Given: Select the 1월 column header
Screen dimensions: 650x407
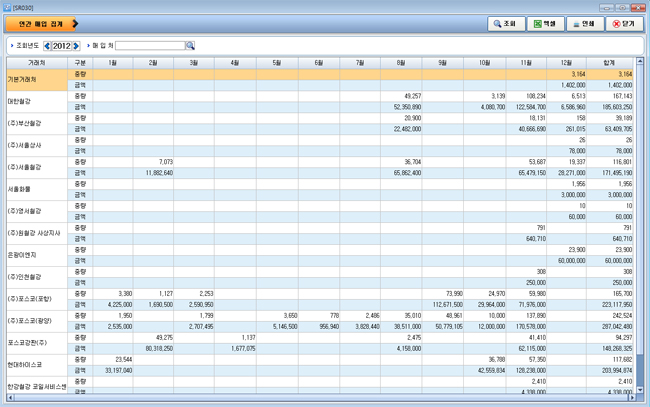Looking at the screenshot, I should click(x=113, y=63).
